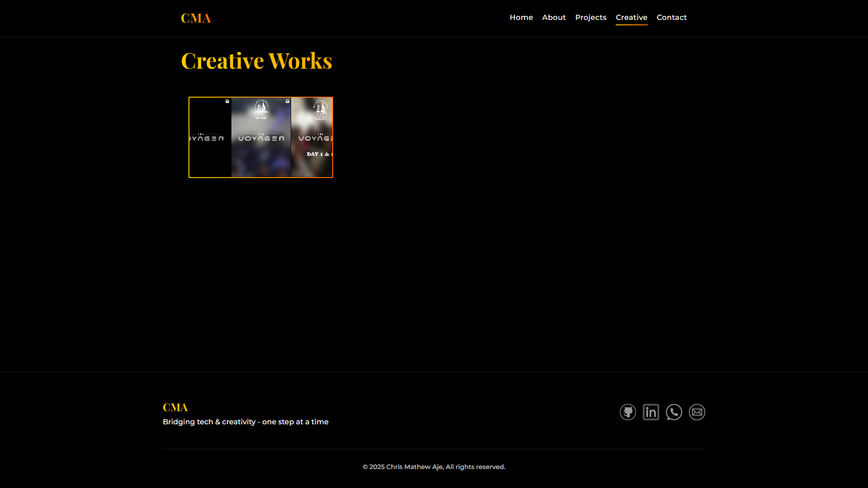Click the 'Bridging tech & creativity' tagline
The image size is (868, 488).
click(x=245, y=422)
